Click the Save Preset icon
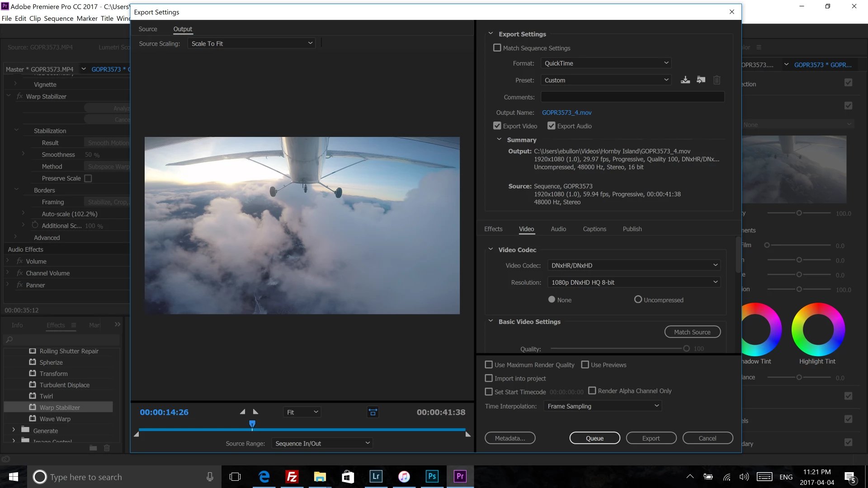 685,80
